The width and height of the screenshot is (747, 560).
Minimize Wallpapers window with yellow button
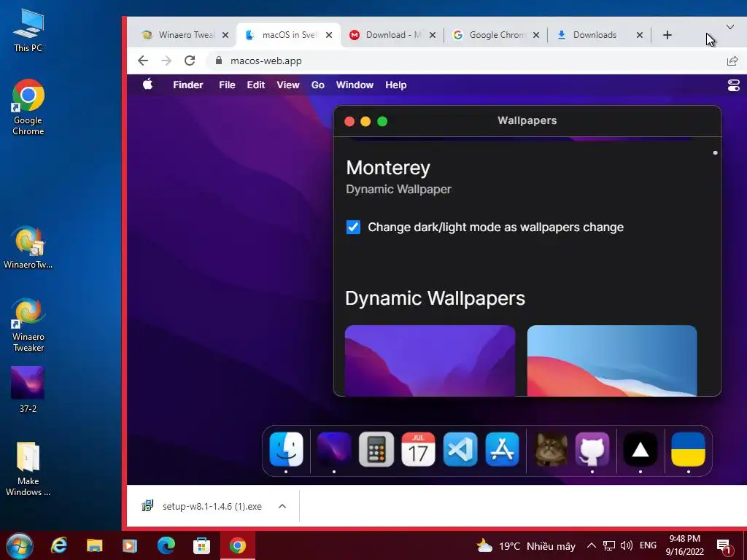365,122
